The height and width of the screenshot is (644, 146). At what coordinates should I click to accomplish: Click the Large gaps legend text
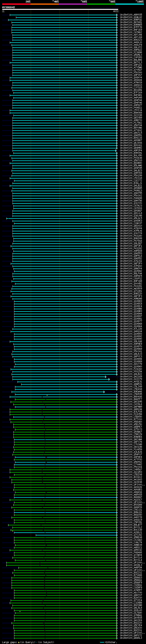coord(28,642)
